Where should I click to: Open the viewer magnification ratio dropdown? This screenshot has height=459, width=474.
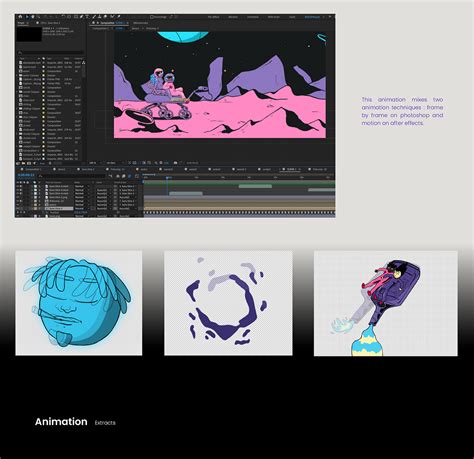coord(93,163)
